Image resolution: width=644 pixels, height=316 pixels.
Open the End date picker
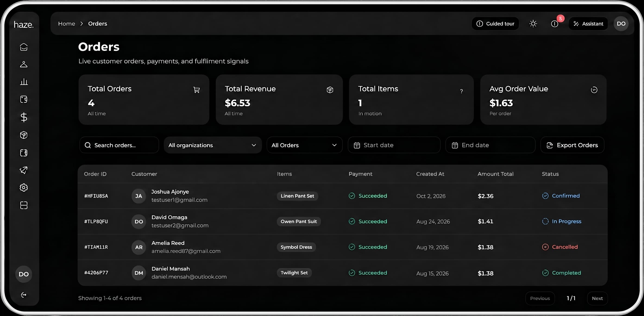490,145
